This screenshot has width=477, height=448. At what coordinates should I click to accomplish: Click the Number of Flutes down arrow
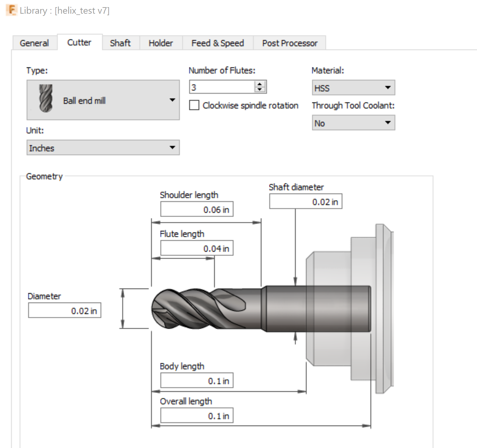pyautogui.click(x=259, y=89)
